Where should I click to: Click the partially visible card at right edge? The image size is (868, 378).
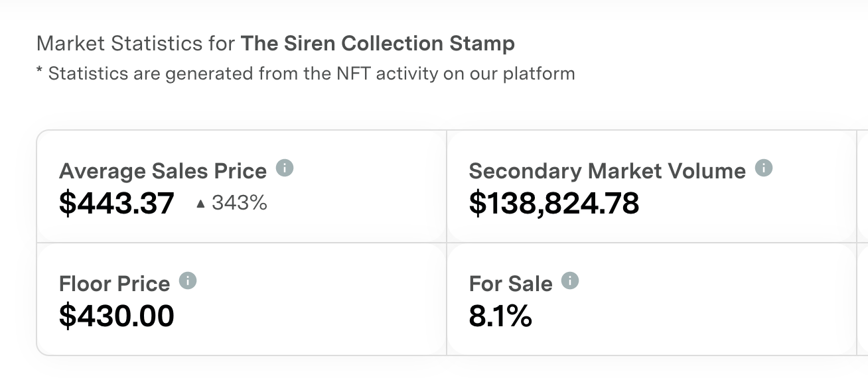(x=863, y=243)
